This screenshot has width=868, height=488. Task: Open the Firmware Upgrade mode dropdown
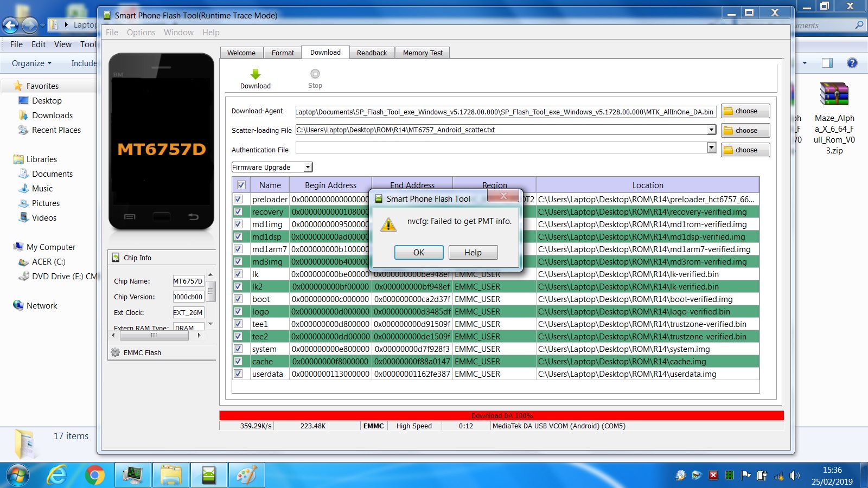[272, 167]
